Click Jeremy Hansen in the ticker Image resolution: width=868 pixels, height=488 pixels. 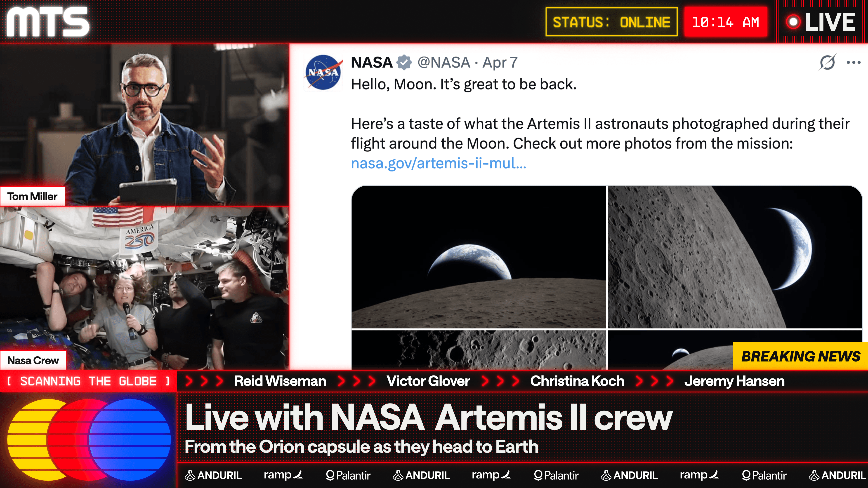[x=734, y=381]
